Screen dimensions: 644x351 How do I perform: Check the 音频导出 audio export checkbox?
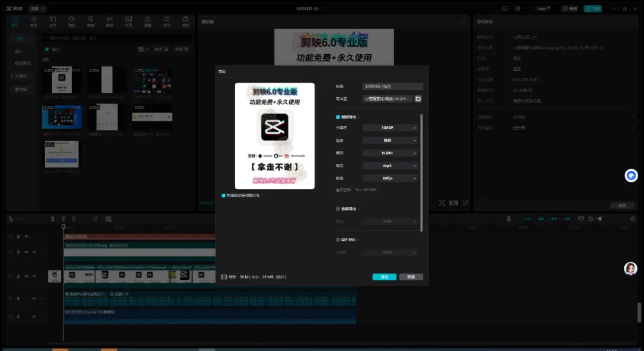tap(338, 209)
